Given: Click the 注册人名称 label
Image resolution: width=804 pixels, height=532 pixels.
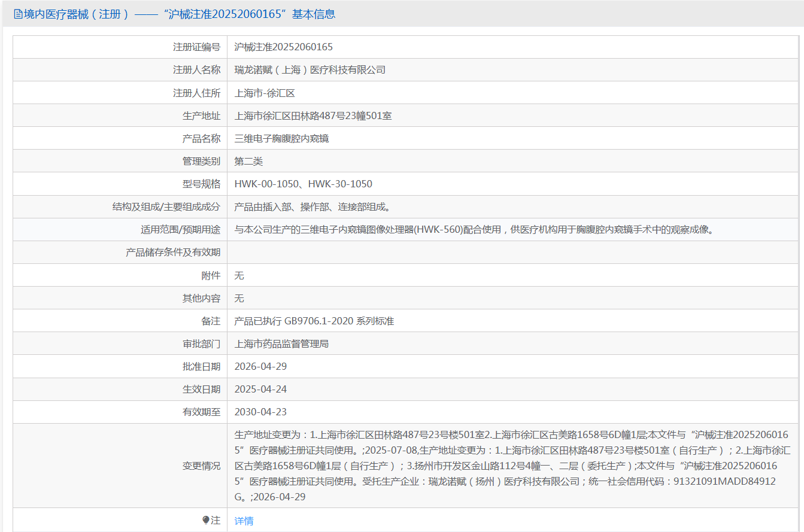Looking at the screenshot, I should [x=197, y=70].
